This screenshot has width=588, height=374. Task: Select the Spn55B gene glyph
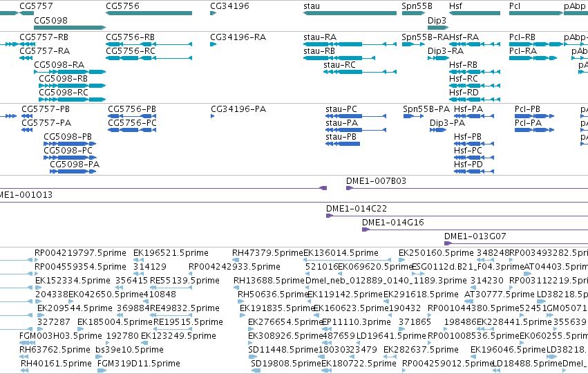413,13
